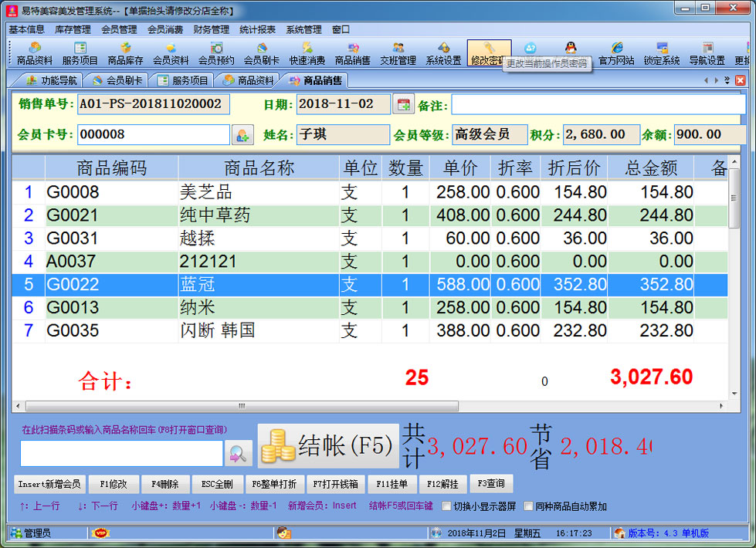Expand the tab list dropdown arrow
The image size is (756, 548).
point(727,80)
